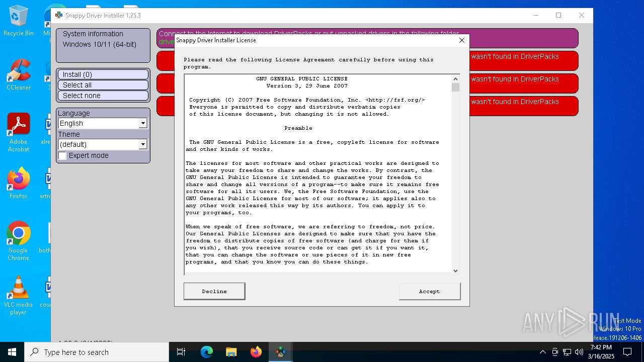Click Select all in sidebar
The image size is (644, 362).
click(x=103, y=85)
